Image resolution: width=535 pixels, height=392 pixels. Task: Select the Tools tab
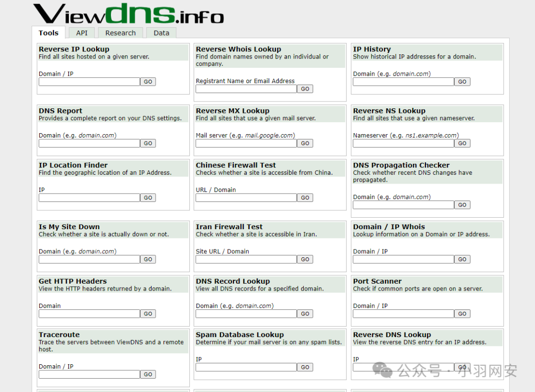pyautogui.click(x=49, y=33)
